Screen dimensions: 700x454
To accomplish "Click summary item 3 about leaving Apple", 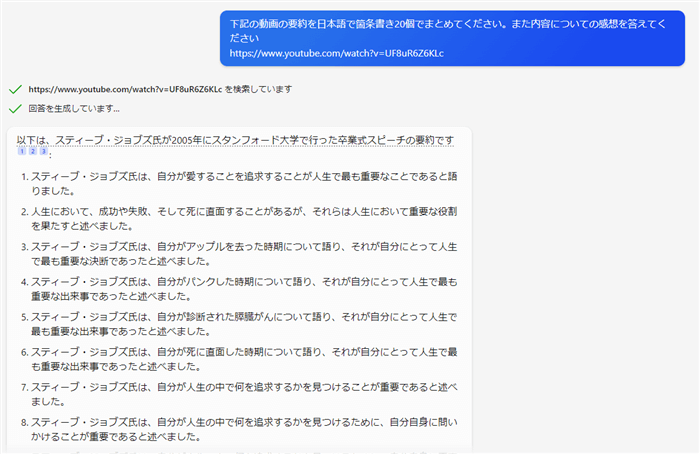I will 244,254.
